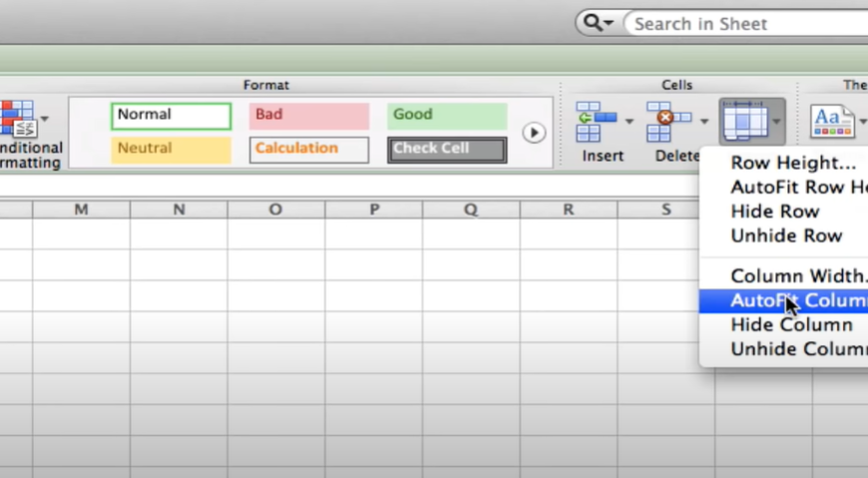This screenshot has height=478, width=868.
Task: Apply the Normal cell style
Action: click(x=171, y=116)
